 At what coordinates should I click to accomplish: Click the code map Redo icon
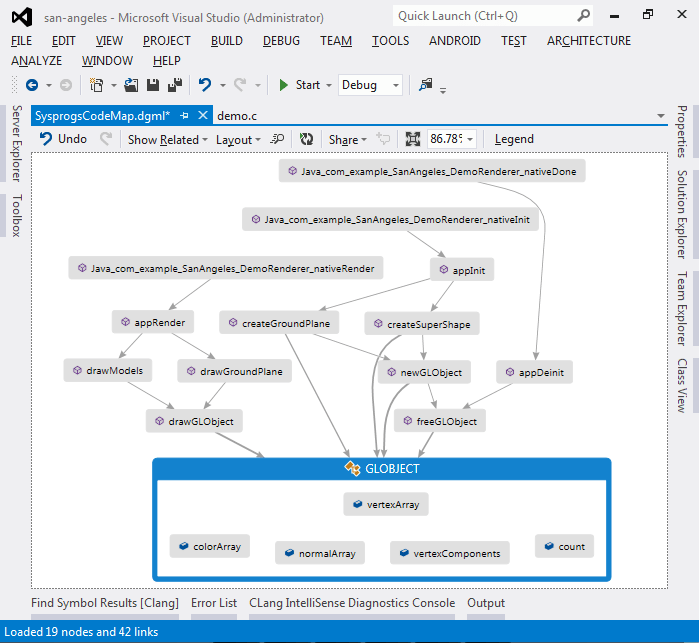[106, 139]
